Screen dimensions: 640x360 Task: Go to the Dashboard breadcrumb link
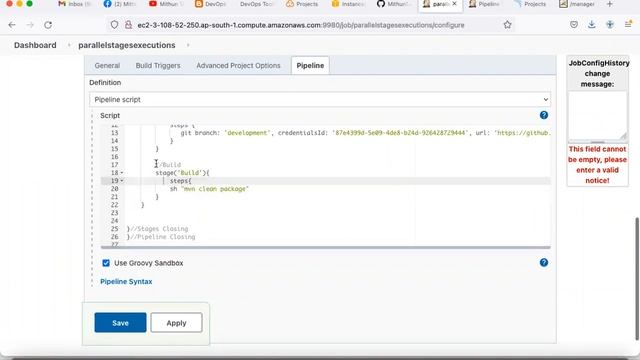[35, 45]
